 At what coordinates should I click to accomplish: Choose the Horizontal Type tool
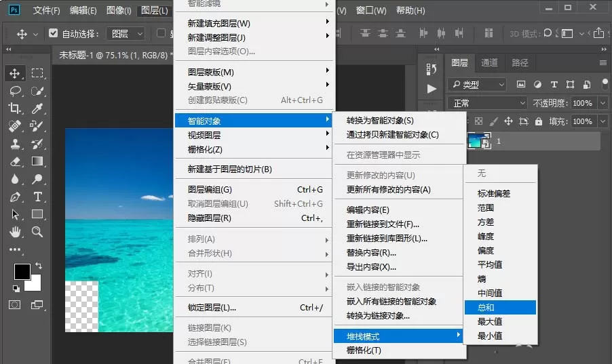pos(37,197)
